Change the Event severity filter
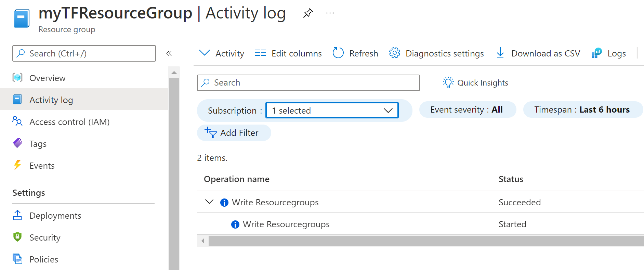Image resolution: width=644 pixels, height=270 pixels. point(467,110)
